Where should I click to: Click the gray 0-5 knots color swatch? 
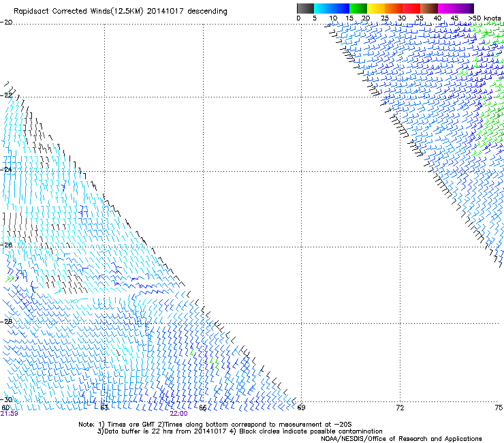(x=305, y=8)
